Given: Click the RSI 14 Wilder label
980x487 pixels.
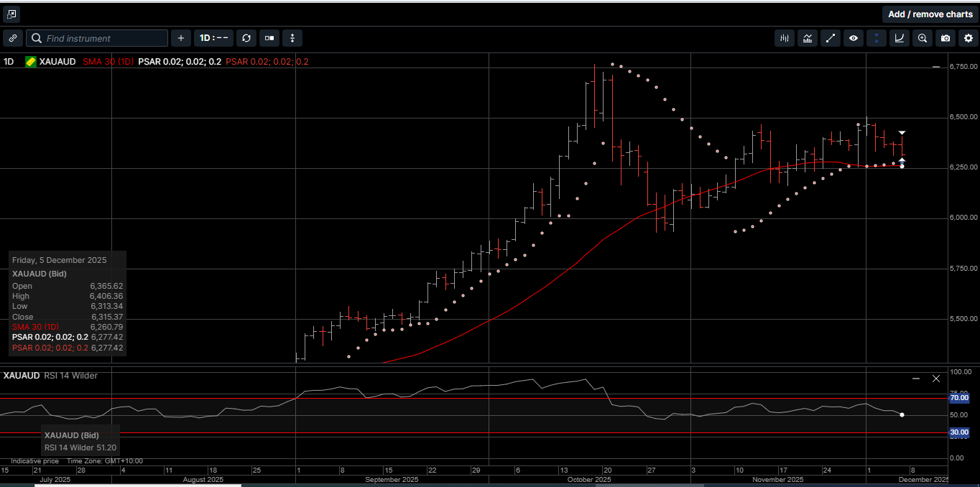Looking at the screenshot, I should 72,375.
